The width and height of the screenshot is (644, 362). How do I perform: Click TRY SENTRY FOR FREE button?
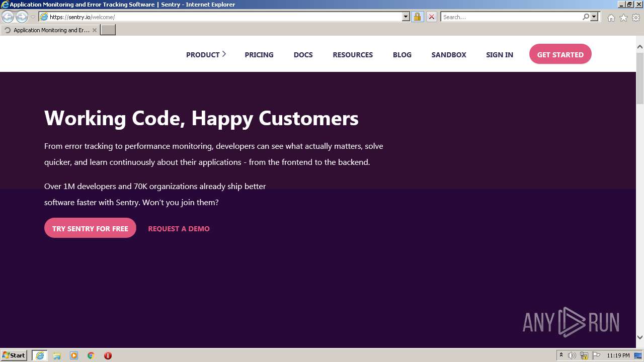[90, 228]
